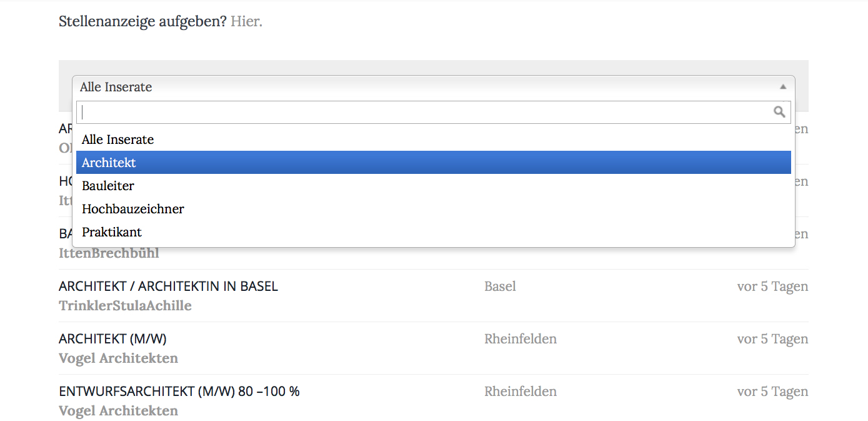Choose the Architekt filter option
868x421 pixels.
(x=109, y=163)
